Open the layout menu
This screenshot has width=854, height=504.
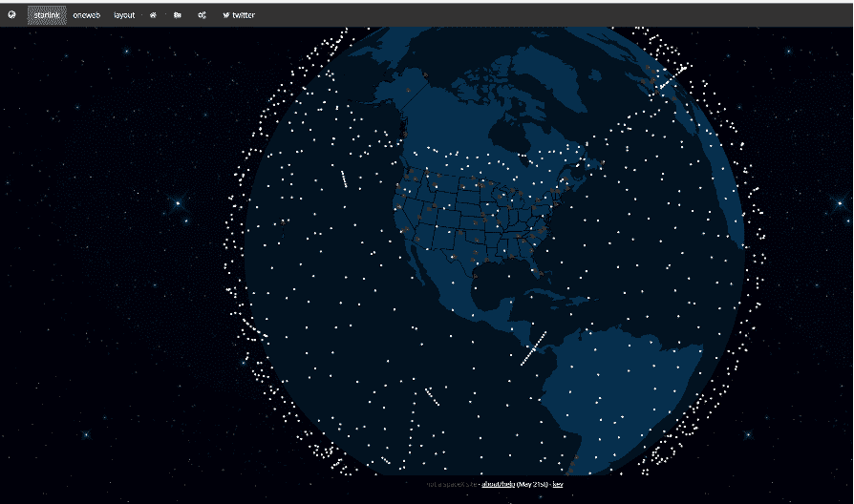(124, 15)
